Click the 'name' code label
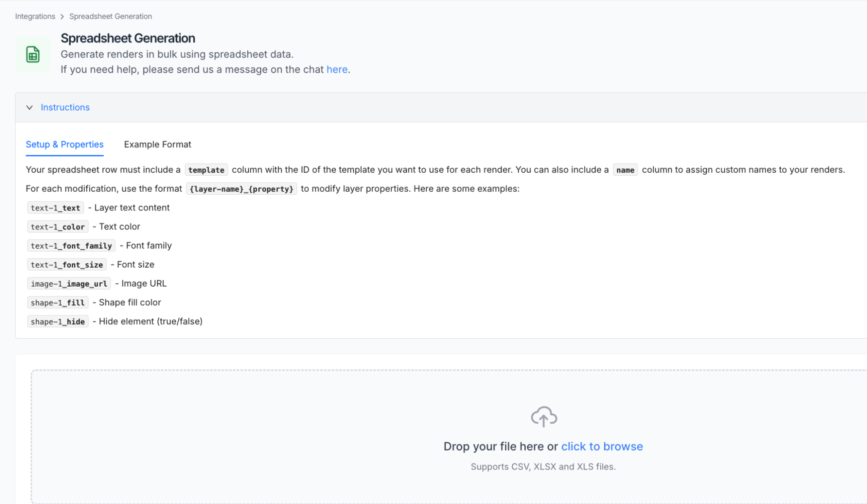This screenshot has height=504, width=867. tap(625, 170)
